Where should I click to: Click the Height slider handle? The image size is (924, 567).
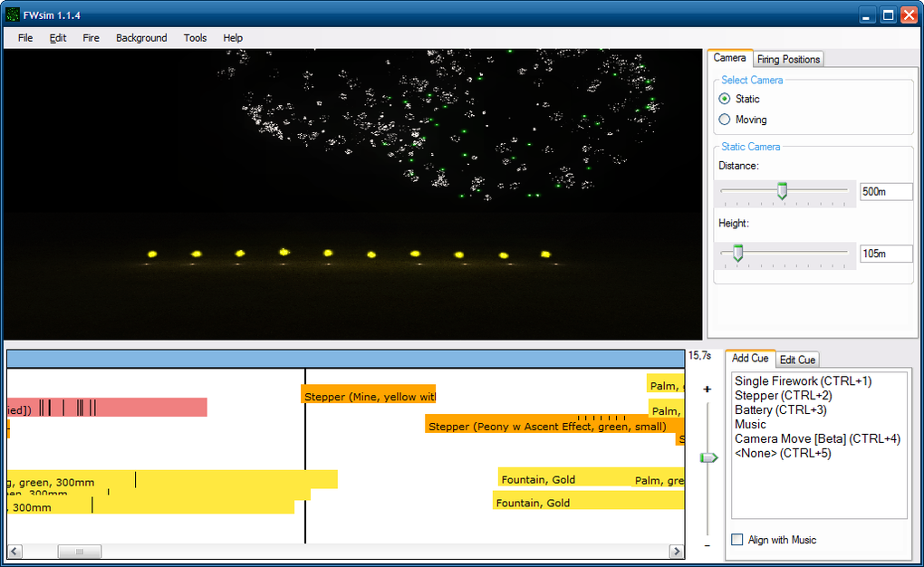click(x=737, y=253)
